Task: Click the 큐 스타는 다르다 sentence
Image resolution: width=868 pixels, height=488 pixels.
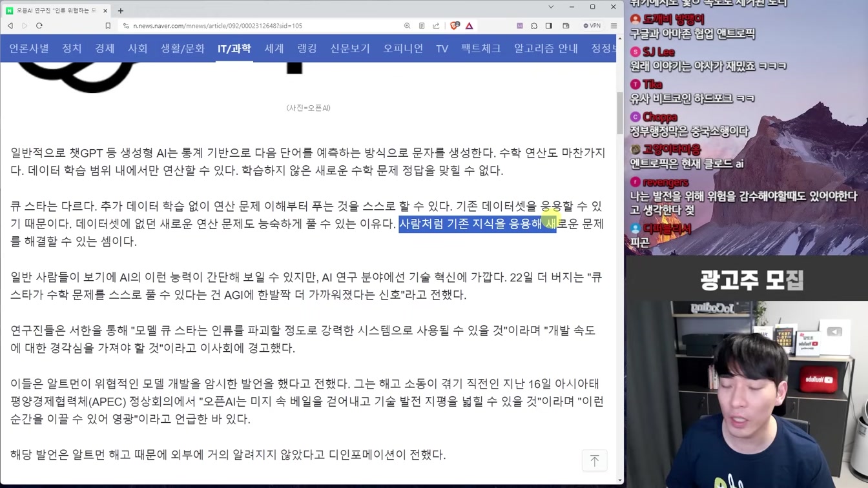Action: pyautogui.click(x=54, y=207)
